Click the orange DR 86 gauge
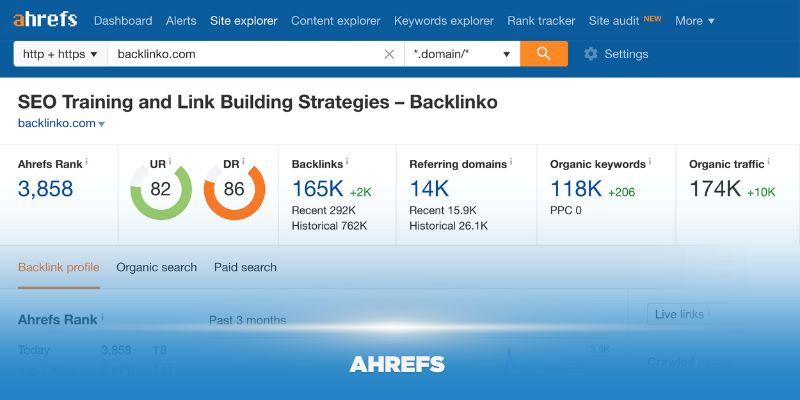800x400 pixels. [234, 190]
